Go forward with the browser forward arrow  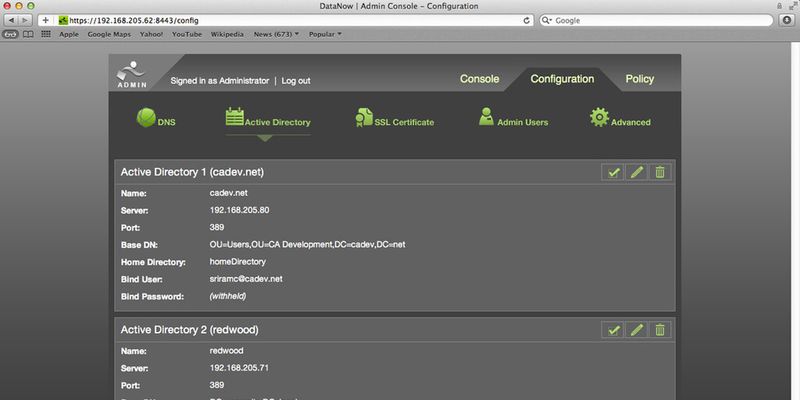pos(25,20)
